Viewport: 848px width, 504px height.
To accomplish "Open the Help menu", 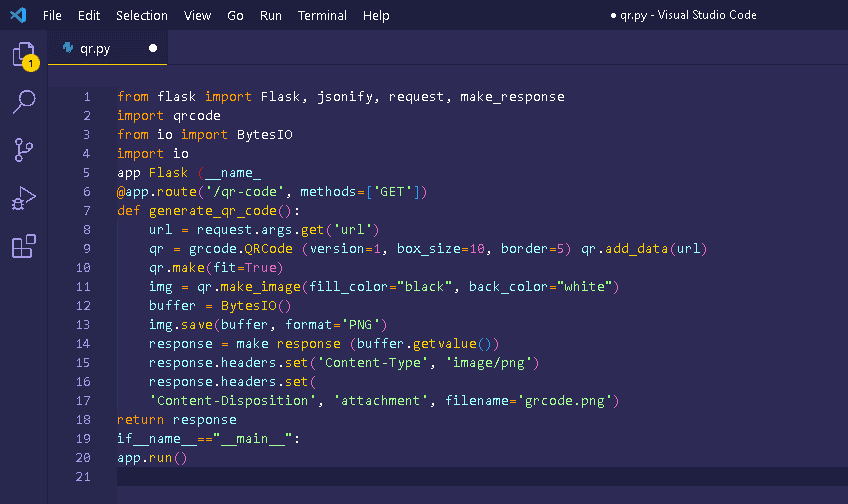I will 376,16.
